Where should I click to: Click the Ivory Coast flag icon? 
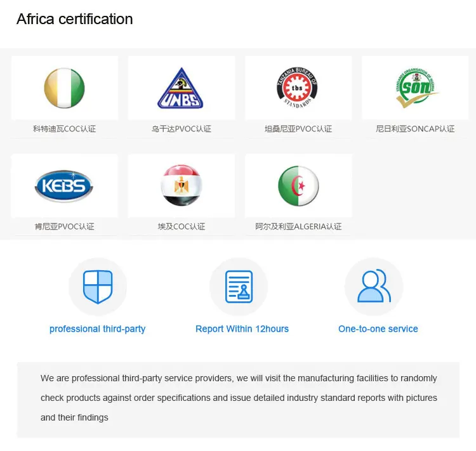point(64,88)
